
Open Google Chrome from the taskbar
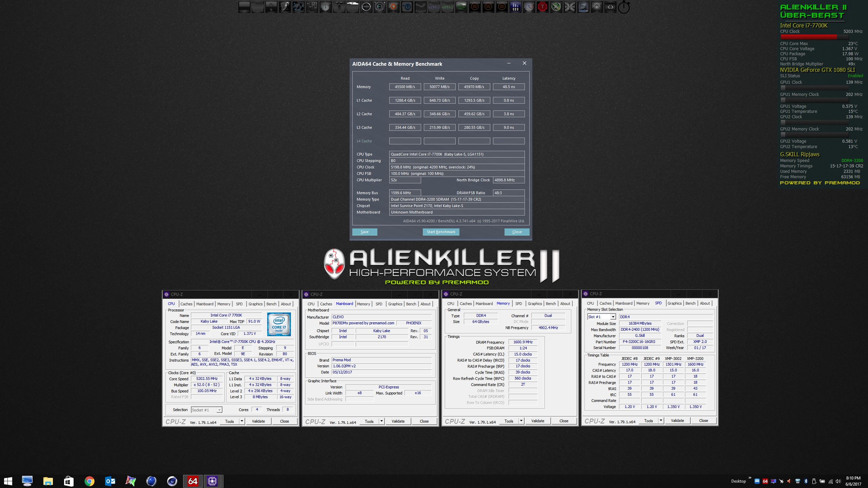click(90, 481)
